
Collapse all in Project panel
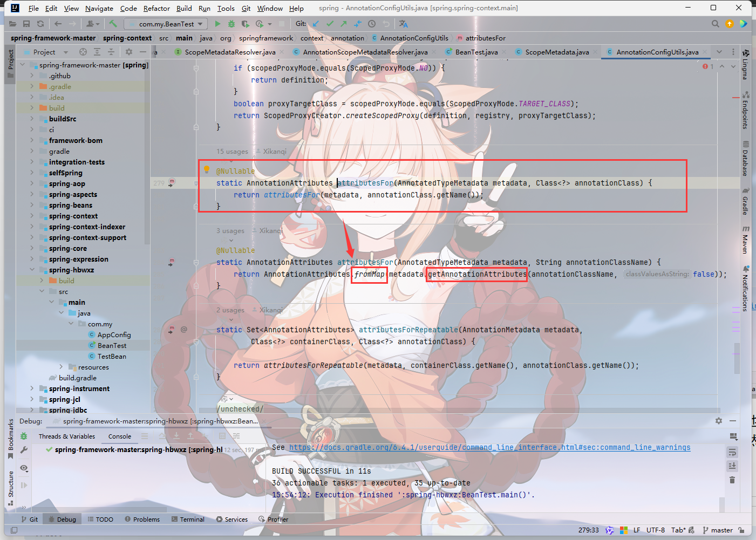[x=111, y=52]
